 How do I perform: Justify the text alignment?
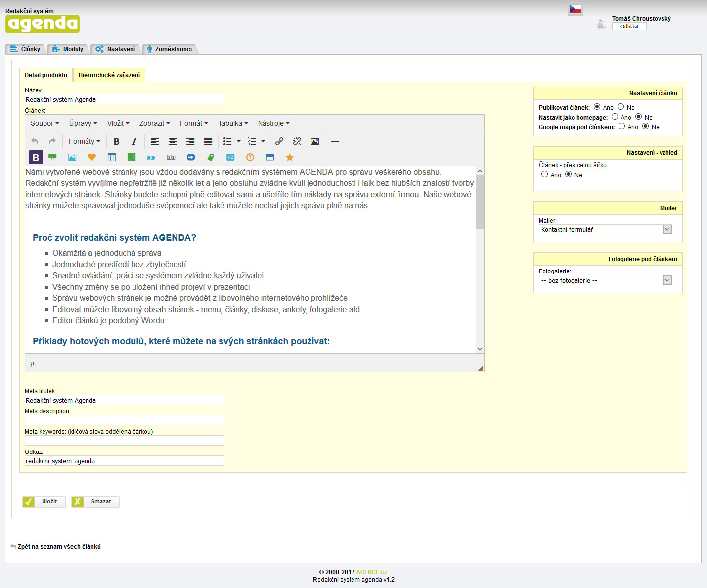(208, 141)
